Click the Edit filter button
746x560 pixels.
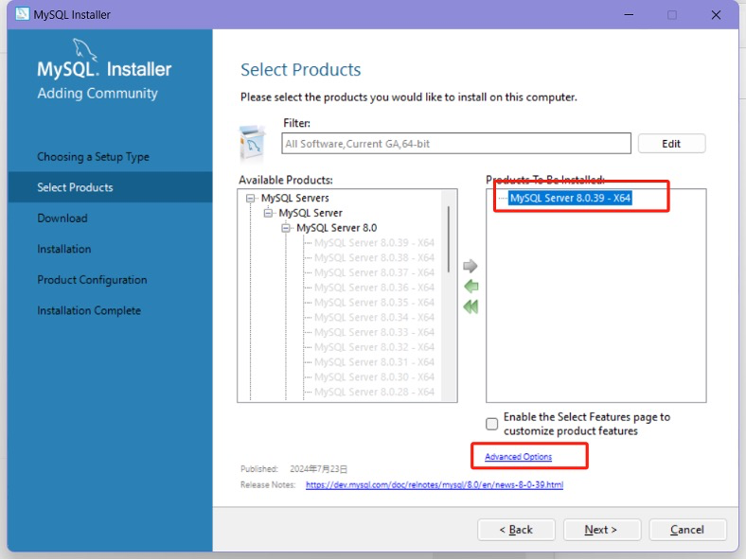click(671, 144)
